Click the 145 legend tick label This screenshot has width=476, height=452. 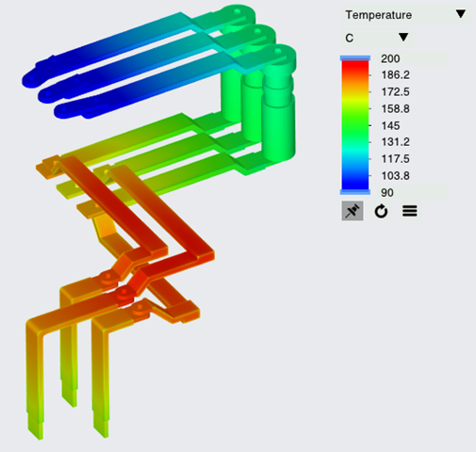(390, 125)
